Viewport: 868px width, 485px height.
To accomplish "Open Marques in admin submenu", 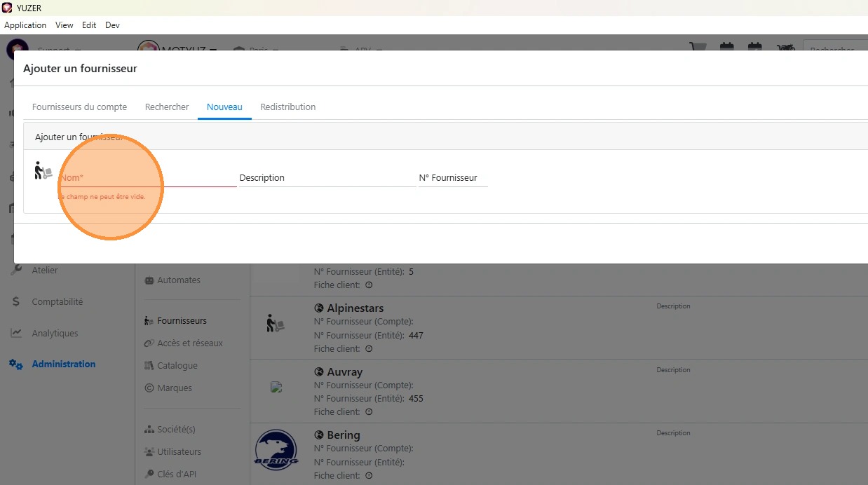I will pos(175,388).
